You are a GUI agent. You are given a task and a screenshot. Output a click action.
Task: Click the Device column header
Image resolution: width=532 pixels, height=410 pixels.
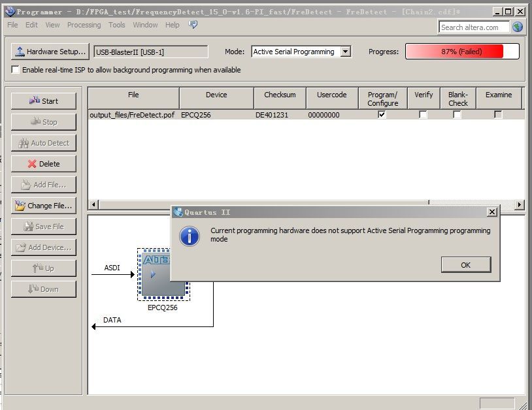coord(216,99)
